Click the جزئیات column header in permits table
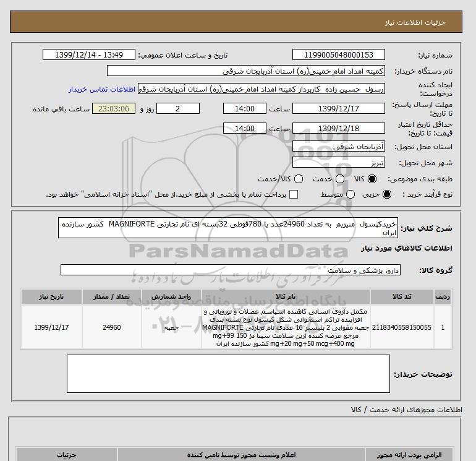This screenshot has width=476, height=461. [67, 455]
